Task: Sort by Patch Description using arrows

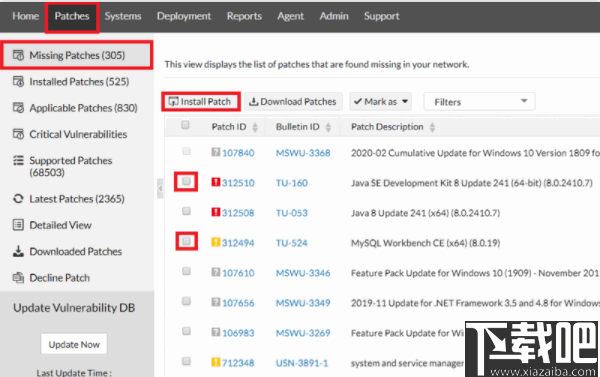Action: click(432, 127)
